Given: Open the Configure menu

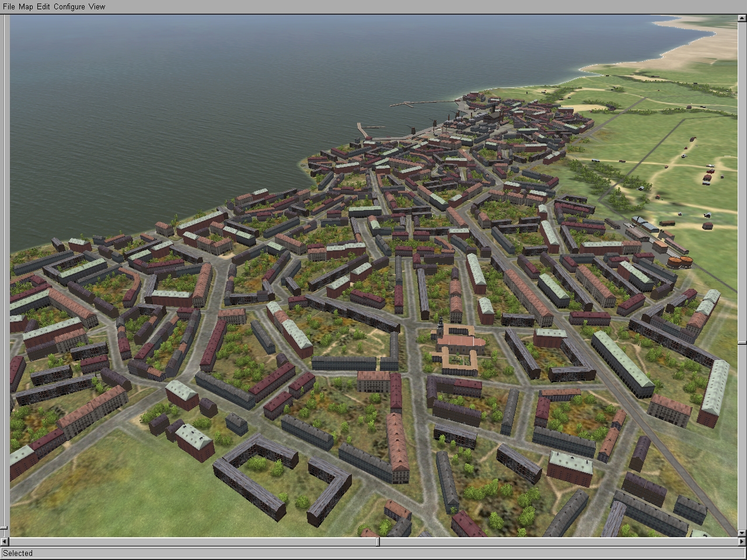Looking at the screenshot, I should point(69,6).
